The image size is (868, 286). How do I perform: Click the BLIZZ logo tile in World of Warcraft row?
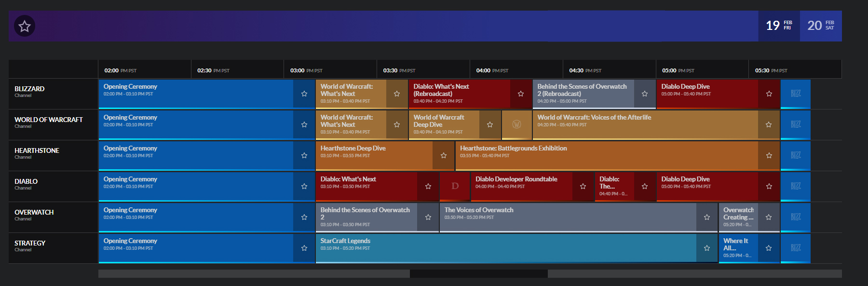[x=796, y=124]
